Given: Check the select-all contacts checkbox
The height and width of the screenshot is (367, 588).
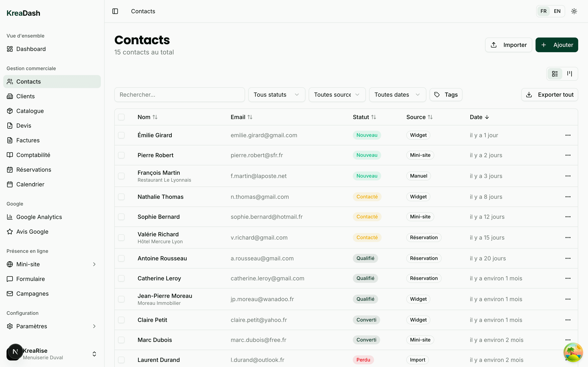Looking at the screenshot, I should (x=121, y=117).
